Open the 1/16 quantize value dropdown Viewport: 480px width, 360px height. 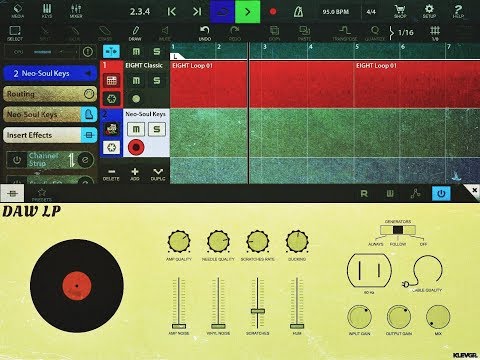click(402, 33)
